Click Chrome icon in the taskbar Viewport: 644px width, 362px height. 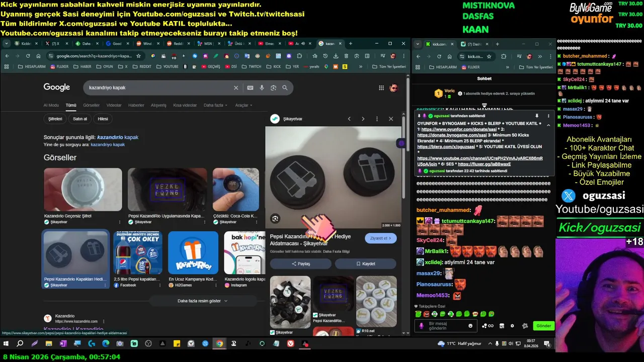219,344
